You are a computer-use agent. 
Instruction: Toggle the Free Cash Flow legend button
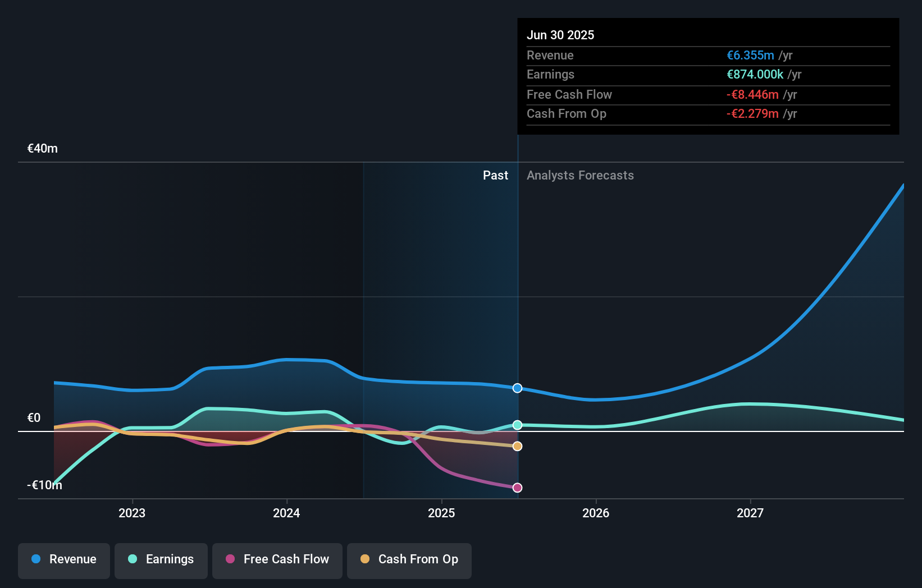pyautogui.click(x=277, y=561)
